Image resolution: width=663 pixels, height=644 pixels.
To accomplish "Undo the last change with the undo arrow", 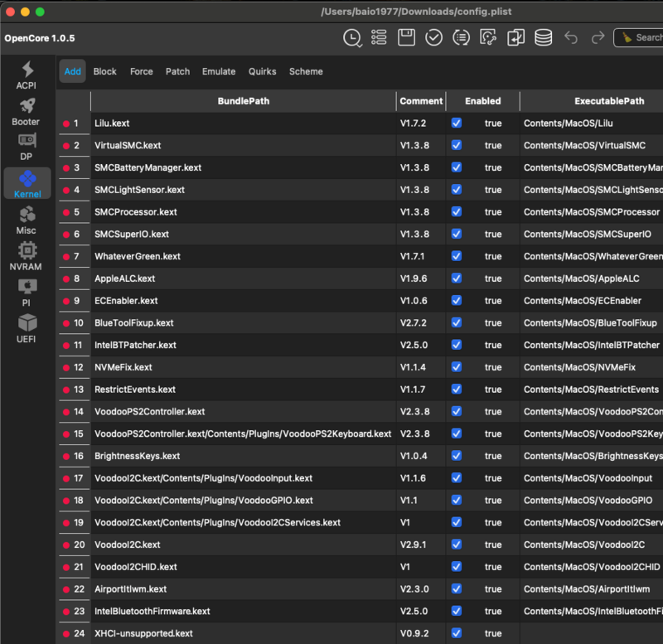I will point(570,37).
